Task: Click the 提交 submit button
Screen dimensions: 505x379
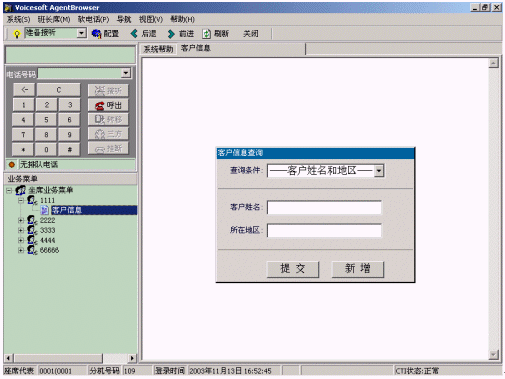Action: 293,269
